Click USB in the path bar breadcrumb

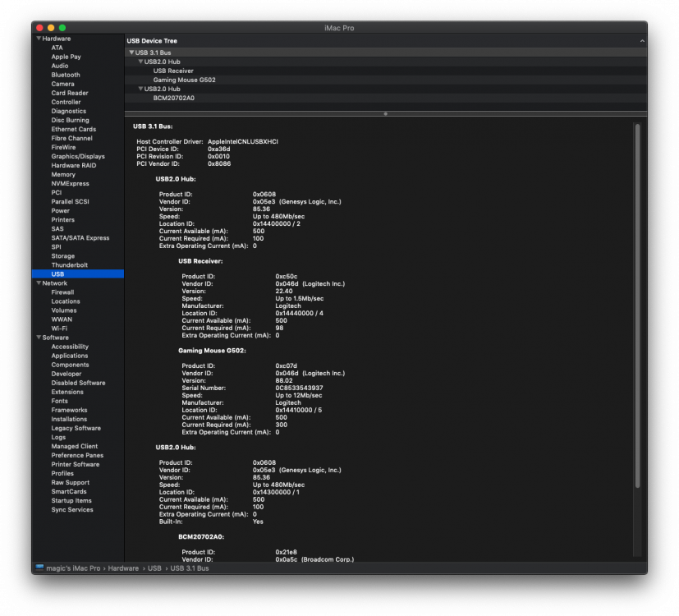point(154,568)
